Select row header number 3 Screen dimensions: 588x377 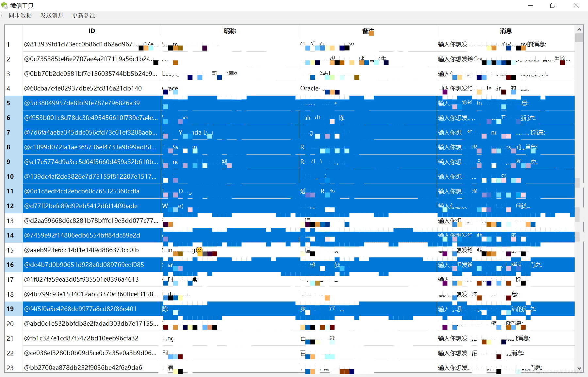click(x=14, y=74)
